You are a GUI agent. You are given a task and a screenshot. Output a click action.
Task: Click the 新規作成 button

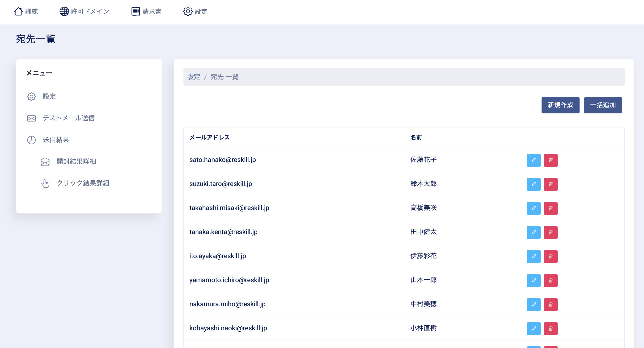[x=560, y=105]
